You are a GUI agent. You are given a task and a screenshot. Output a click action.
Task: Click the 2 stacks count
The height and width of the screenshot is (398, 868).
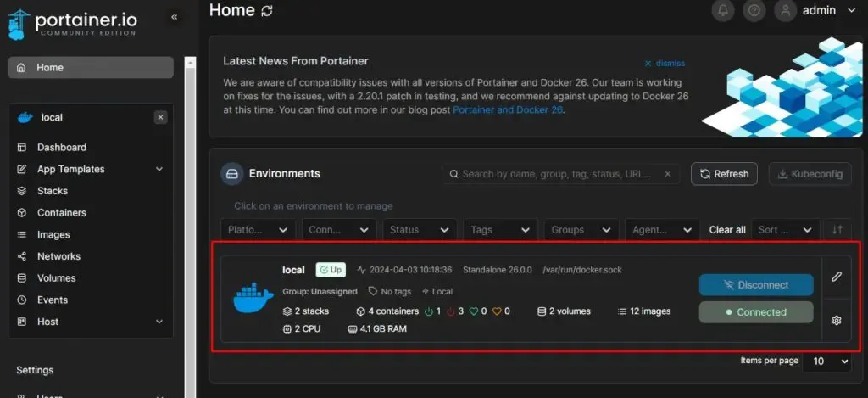[x=305, y=311]
